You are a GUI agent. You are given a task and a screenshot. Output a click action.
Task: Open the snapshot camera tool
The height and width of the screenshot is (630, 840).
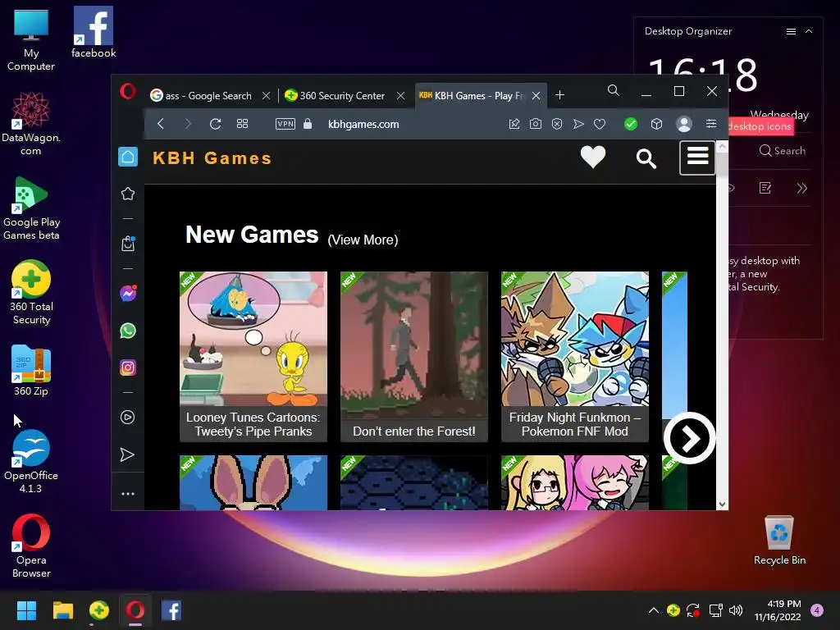[x=535, y=125]
